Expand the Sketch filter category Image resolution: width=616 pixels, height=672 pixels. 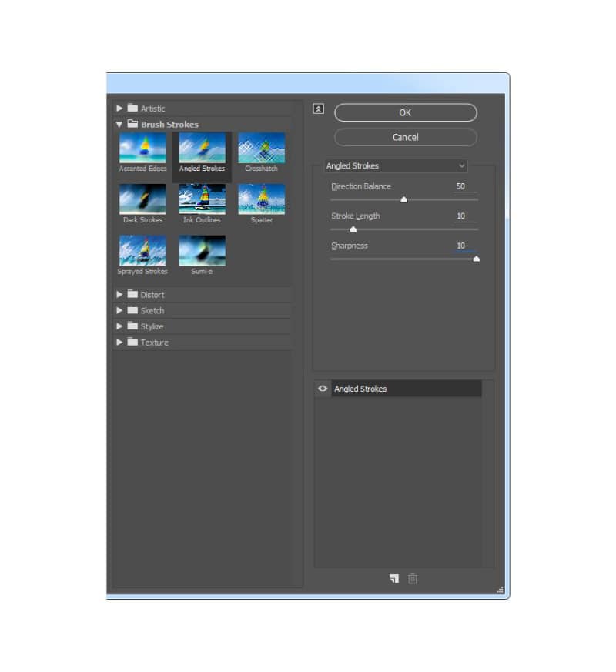[x=119, y=310]
